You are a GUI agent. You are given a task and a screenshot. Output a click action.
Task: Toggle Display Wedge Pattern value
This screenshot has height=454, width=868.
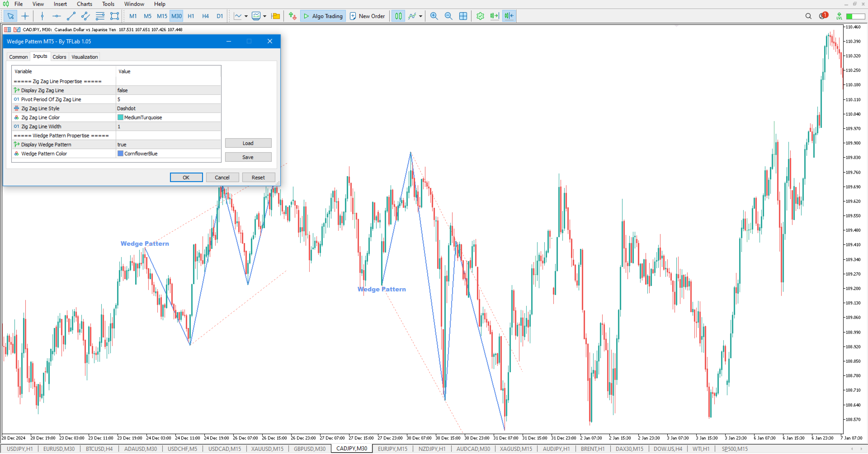coord(168,144)
